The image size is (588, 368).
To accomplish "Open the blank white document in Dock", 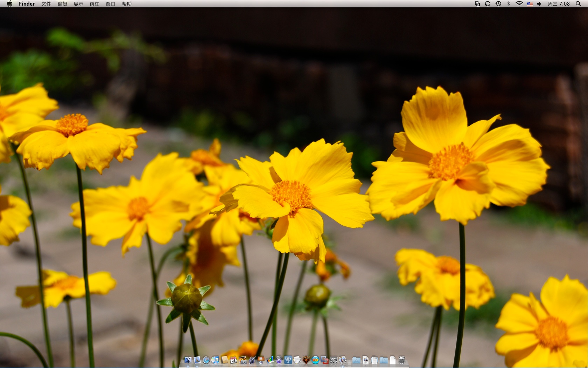I will pos(393,360).
